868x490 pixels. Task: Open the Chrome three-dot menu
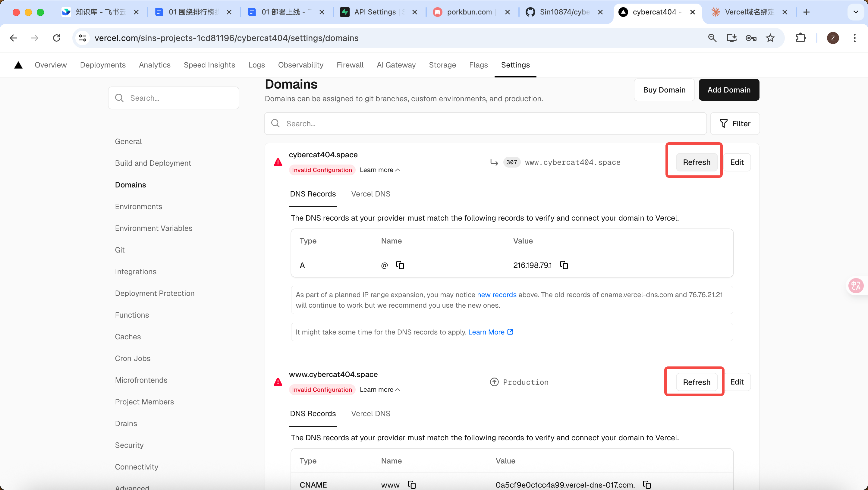tap(854, 38)
